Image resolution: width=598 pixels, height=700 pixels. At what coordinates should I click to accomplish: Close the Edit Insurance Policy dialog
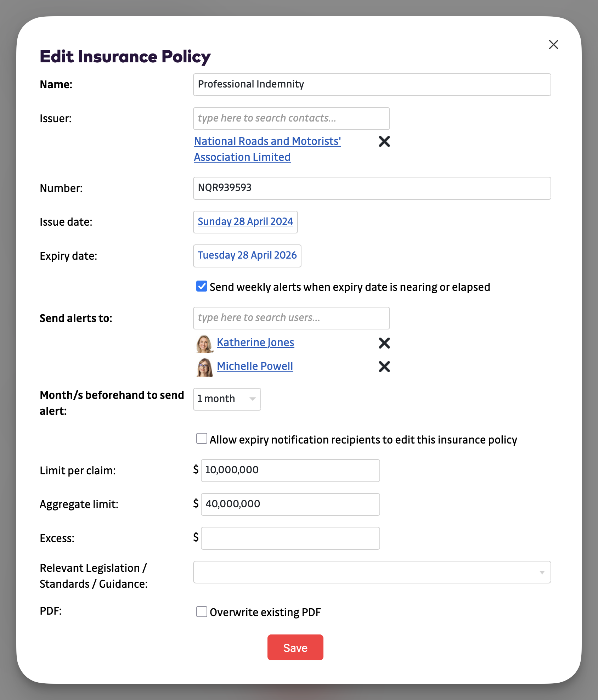pyautogui.click(x=553, y=45)
